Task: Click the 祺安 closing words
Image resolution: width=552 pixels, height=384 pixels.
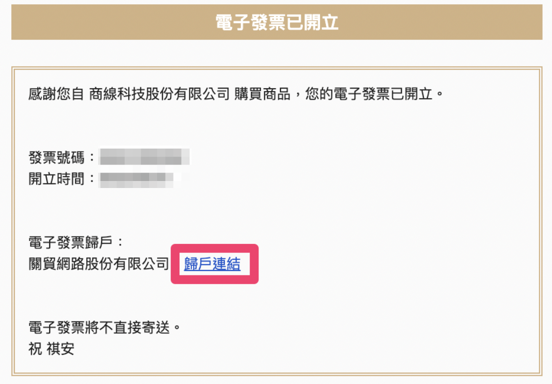Action: (61, 349)
